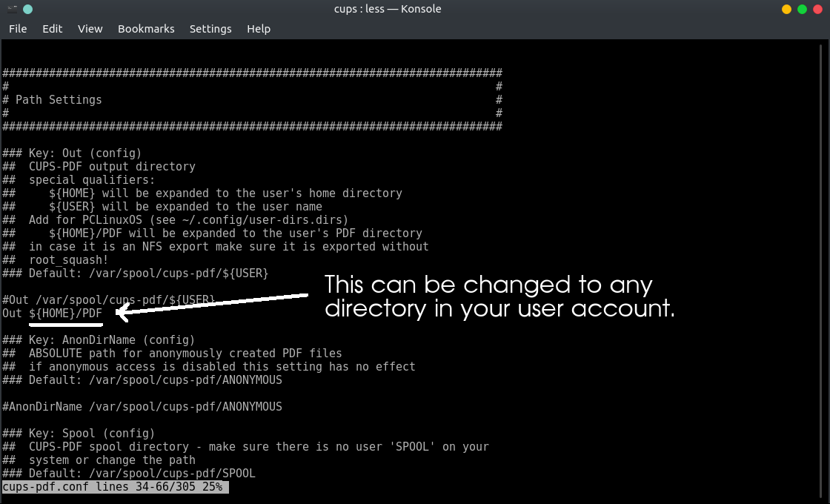Click the 'in case it is an NFS export' line
Viewport: 830px width, 504px height.
click(216, 246)
